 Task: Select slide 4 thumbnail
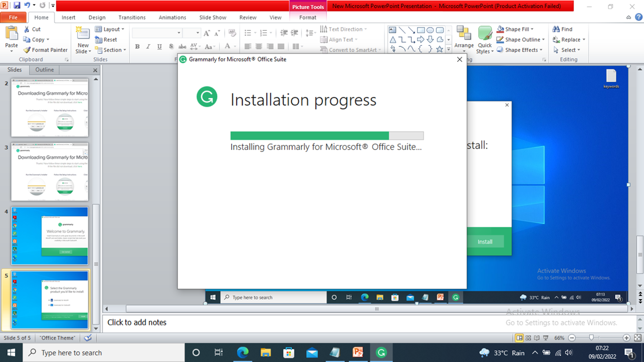50,236
